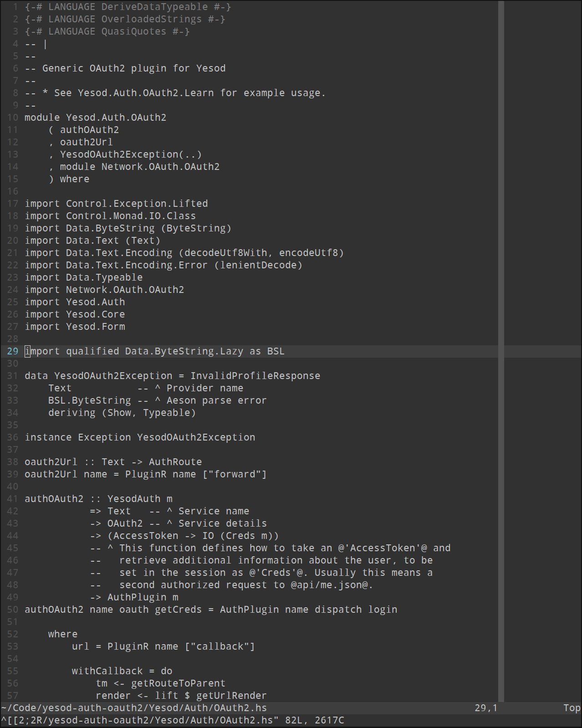Click the file path in the status line
582x728 pixels.
(x=134, y=708)
